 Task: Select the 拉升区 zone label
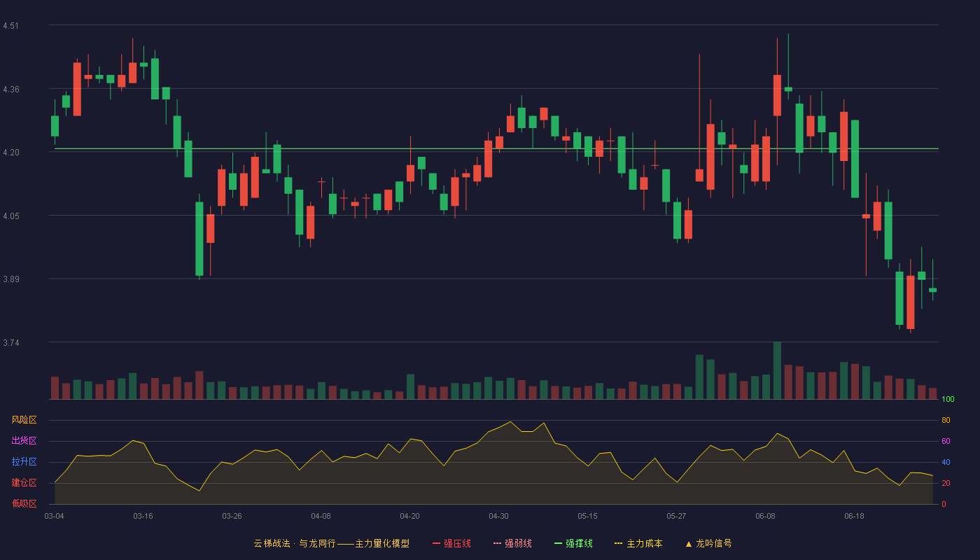coord(24,462)
